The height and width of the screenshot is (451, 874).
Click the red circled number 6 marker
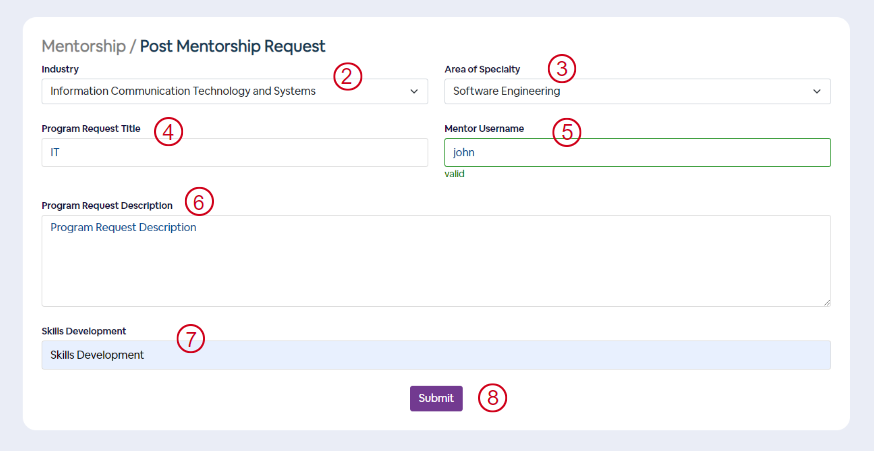pyautogui.click(x=199, y=202)
